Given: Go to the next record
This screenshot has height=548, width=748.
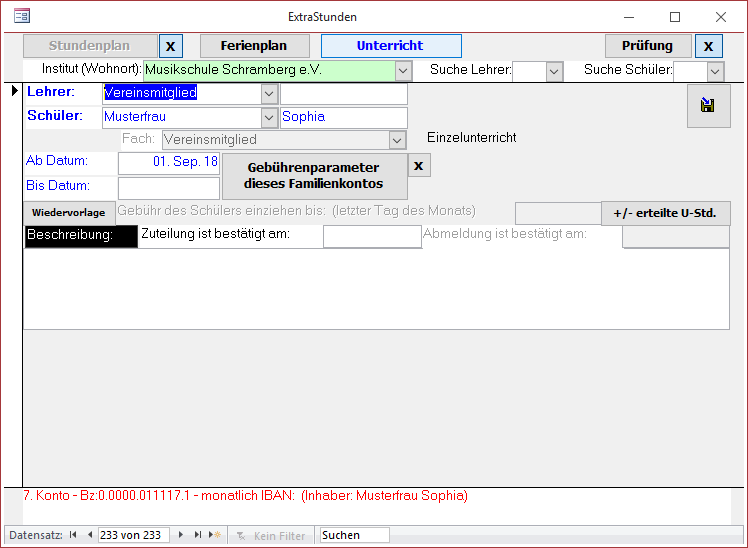Looking at the screenshot, I should (x=181, y=536).
